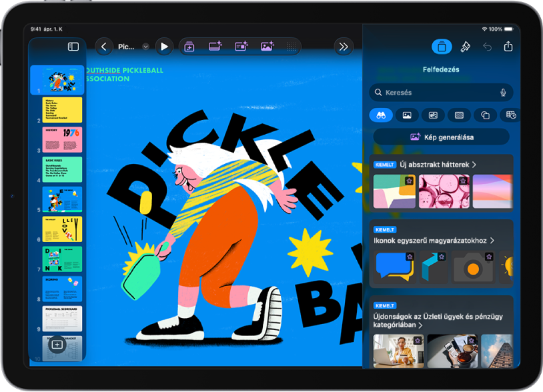Select slide 5 thumbnail in navigator
The width and height of the screenshot is (543, 392).
(x=62, y=199)
